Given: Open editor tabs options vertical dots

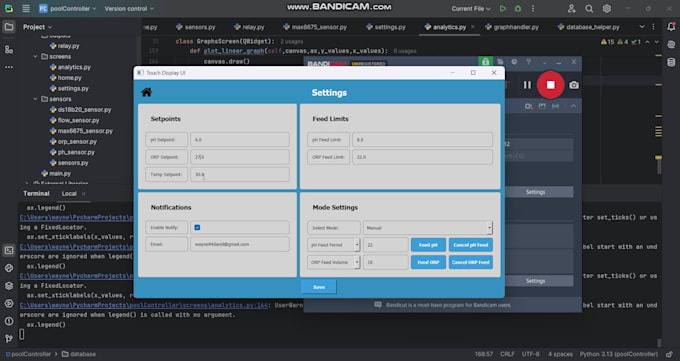Looking at the screenshot, I should pos(654,27).
